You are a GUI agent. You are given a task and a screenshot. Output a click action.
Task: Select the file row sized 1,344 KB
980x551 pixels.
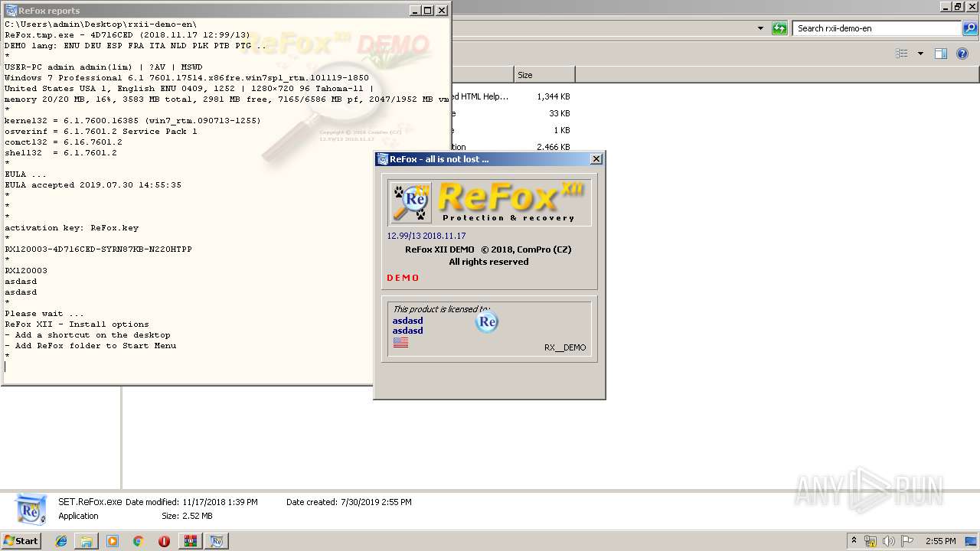pyautogui.click(x=511, y=96)
